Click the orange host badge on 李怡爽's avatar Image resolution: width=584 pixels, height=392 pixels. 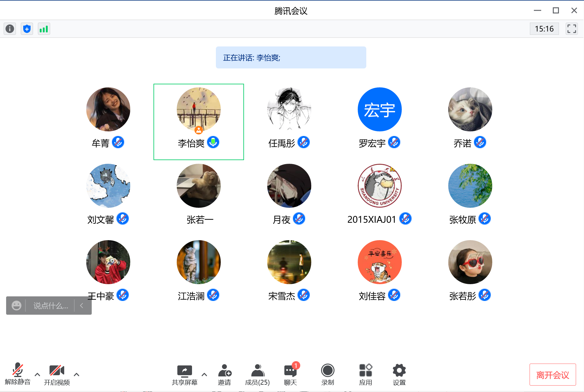point(199,130)
